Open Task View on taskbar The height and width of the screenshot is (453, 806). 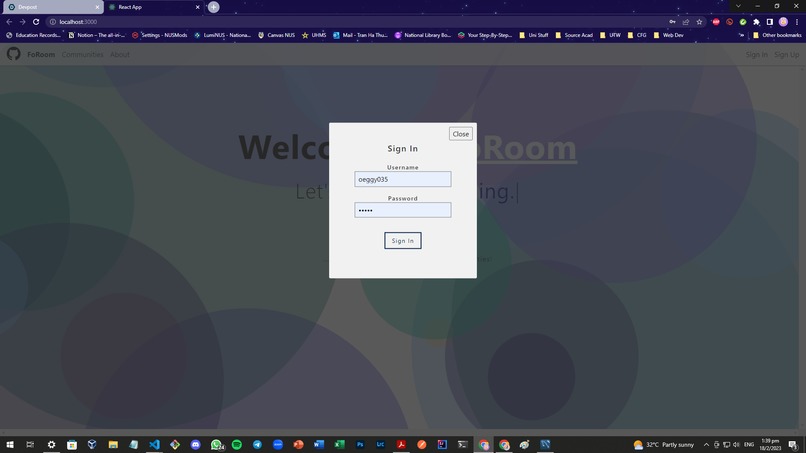(x=30, y=444)
